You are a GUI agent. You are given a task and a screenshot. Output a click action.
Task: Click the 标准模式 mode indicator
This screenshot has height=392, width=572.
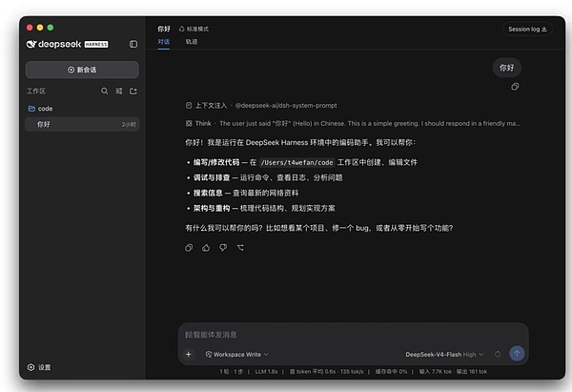pyautogui.click(x=194, y=29)
